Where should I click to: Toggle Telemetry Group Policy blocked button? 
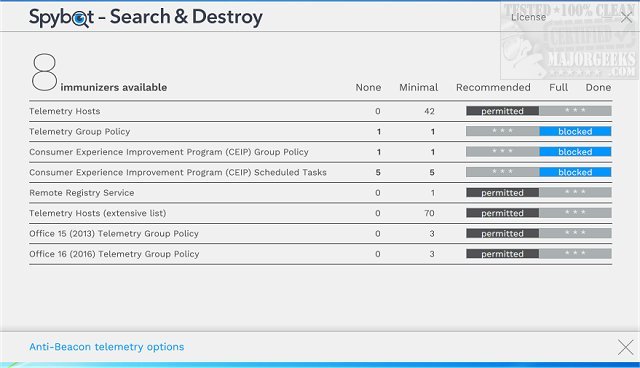point(575,131)
